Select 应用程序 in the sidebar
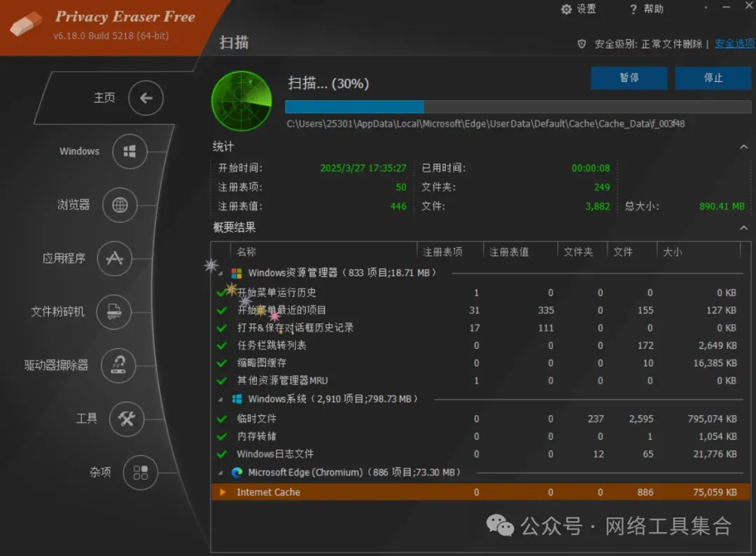The height and width of the screenshot is (556, 756). point(64,258)
